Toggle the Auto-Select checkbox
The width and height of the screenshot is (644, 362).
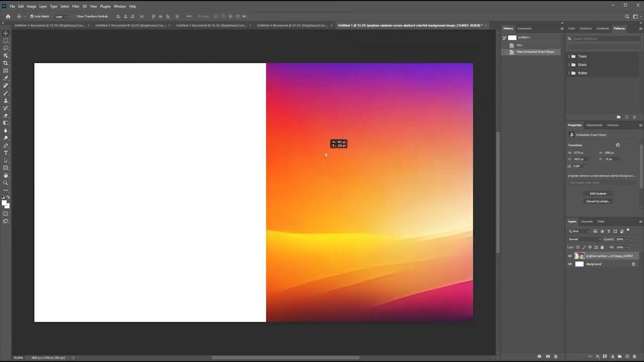click(32, 16)
